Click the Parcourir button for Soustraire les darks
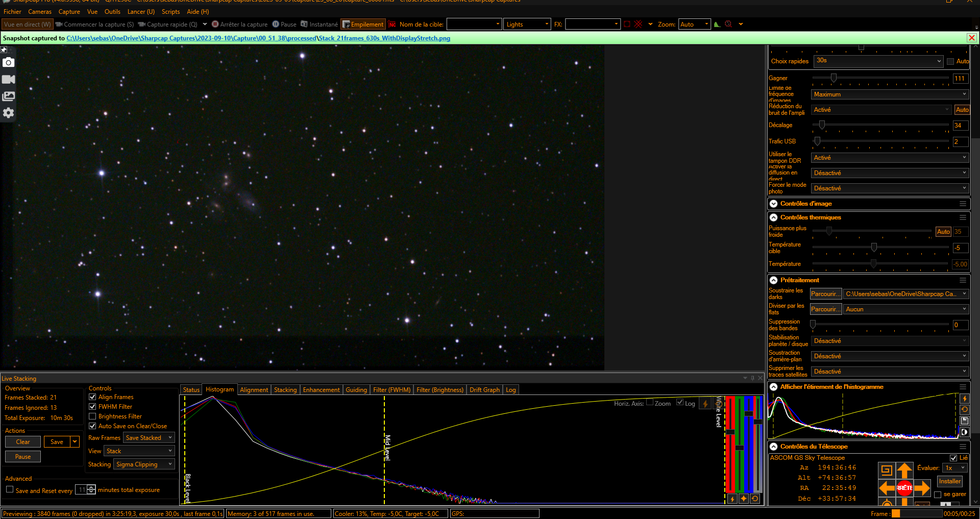The height and width of the screenshot is (519, 980). tap(826, 293)
